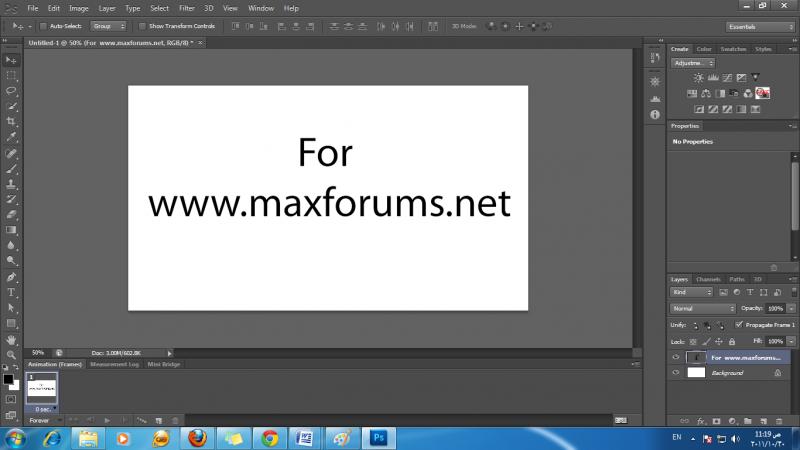Click the layer style fx icon

701,421
